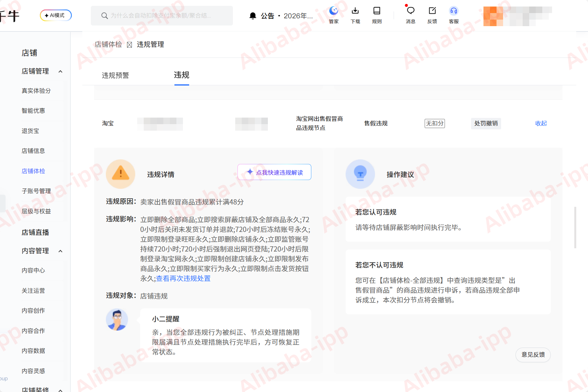Click the 小二 avatar icon
Image resolution: width=588 pixels, height=392 pixels.
pos(117,319)
